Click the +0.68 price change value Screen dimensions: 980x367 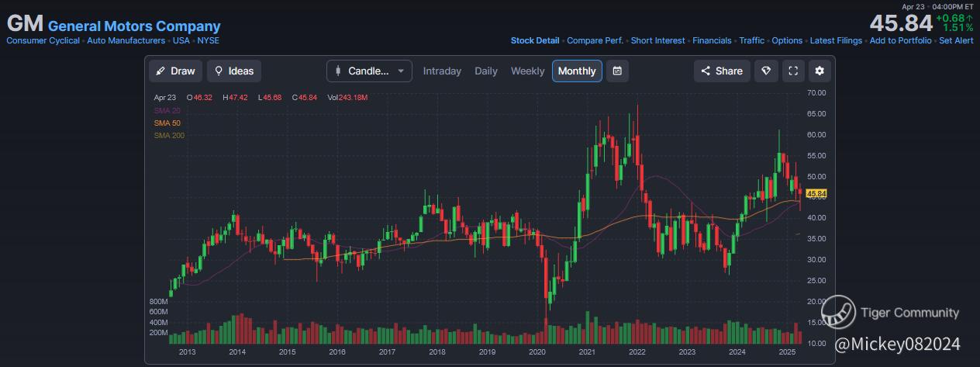coord(954,18)
